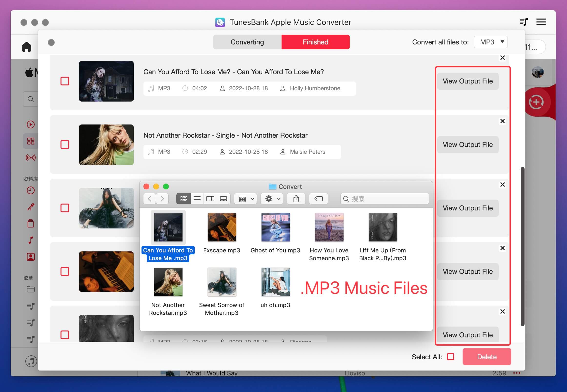This screenshot has width=567, height=392.
Task: Click the Delete button
Action: pyautogui.click(x=487, y=357)
